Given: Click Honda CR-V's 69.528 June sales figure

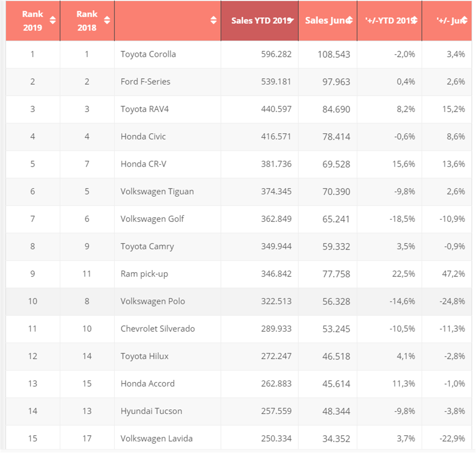Looking at the screenshot, I should [x=336, y=164].
